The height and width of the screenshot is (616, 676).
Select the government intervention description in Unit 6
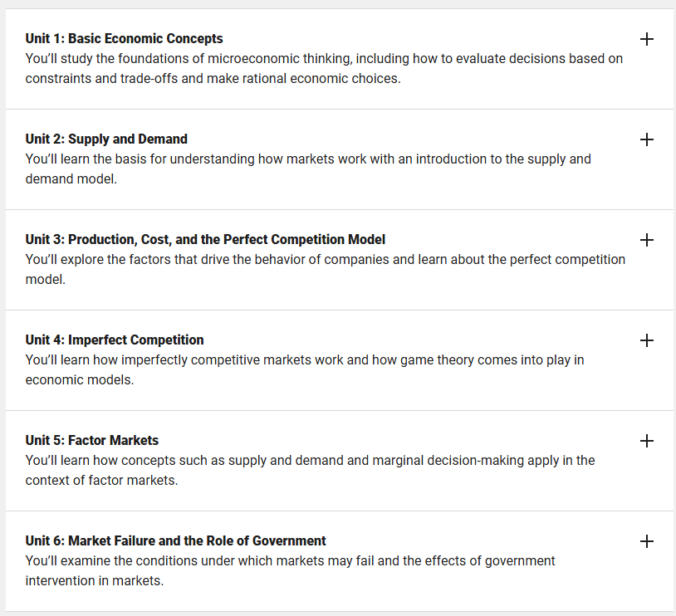(290, 570)
